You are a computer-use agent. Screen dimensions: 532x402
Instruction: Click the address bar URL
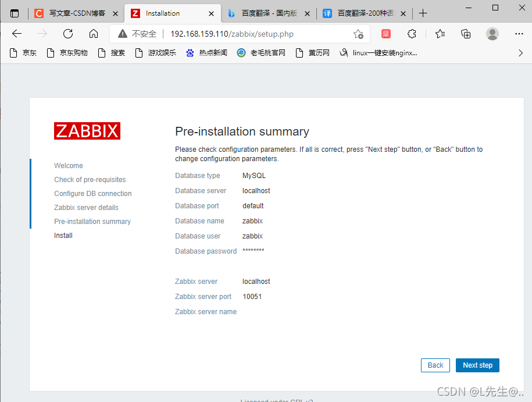[x=232, y=34]
